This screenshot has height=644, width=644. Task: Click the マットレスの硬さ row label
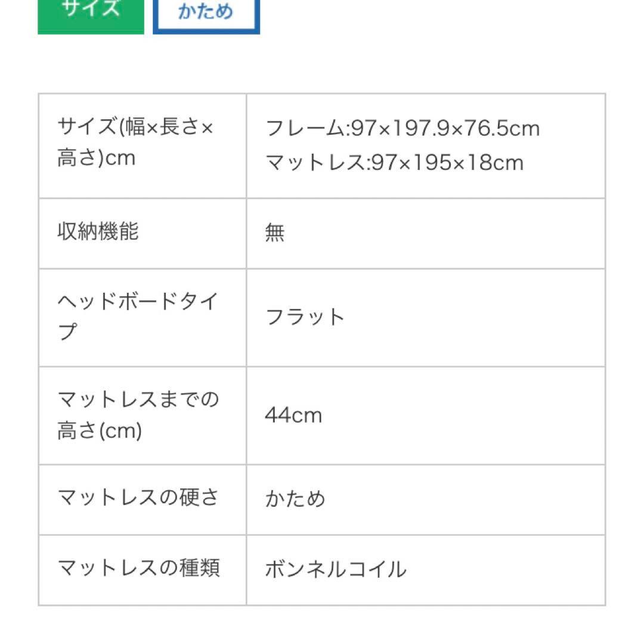coord(138,497)
